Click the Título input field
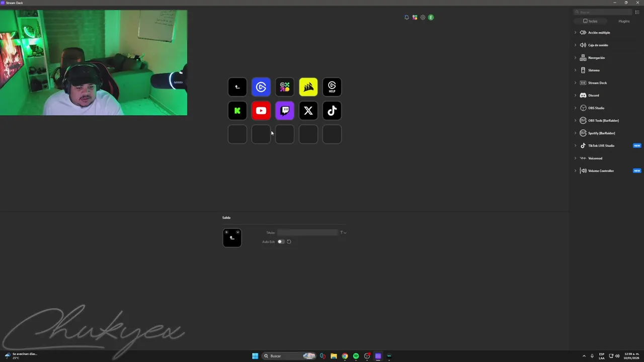 (307, 232)
